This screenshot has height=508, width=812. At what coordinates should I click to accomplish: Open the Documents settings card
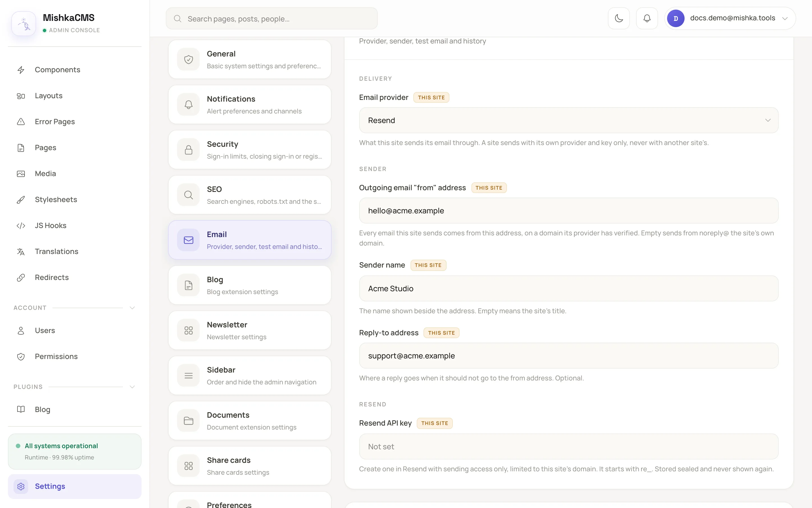click(250, 421)
